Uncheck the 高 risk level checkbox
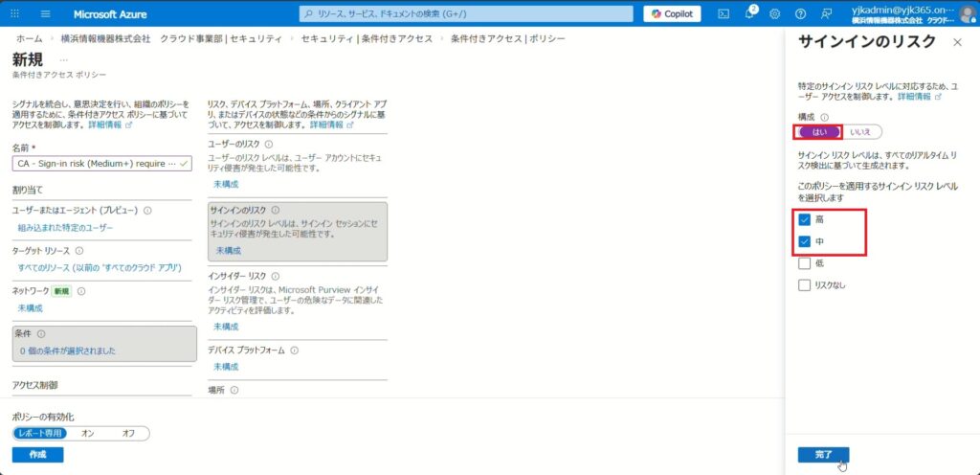The width and height of the screenshot is (980, 475). point(805,219)
